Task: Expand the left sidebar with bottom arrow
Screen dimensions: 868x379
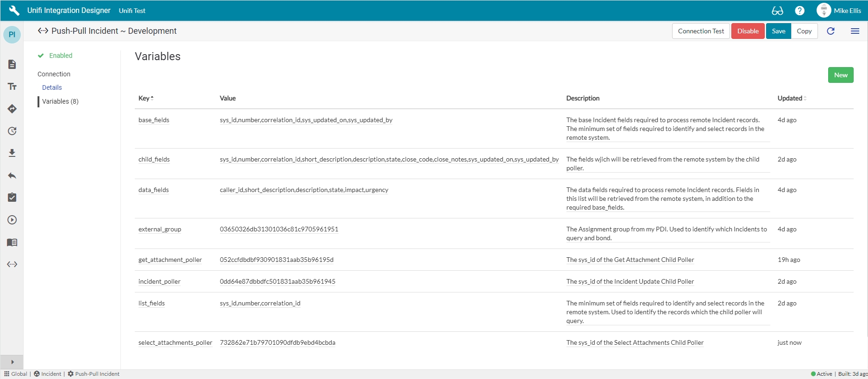Action: [x=12, y=362]
